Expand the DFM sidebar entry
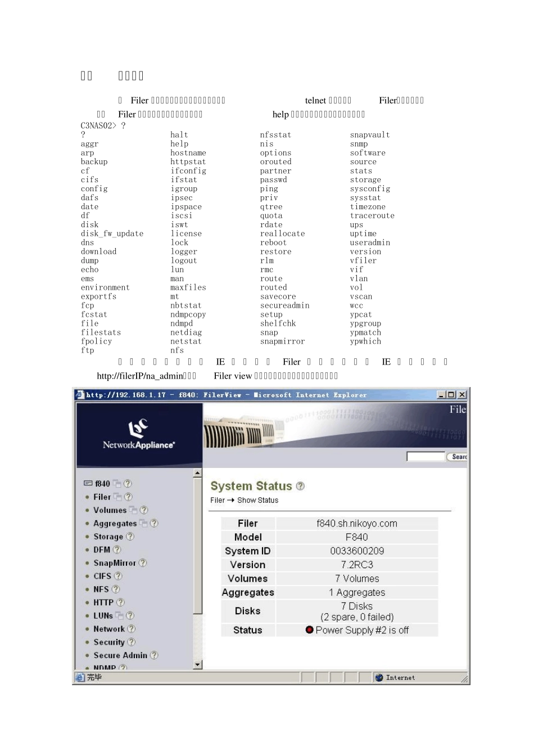534x756 pixels. tap(102, 550)
